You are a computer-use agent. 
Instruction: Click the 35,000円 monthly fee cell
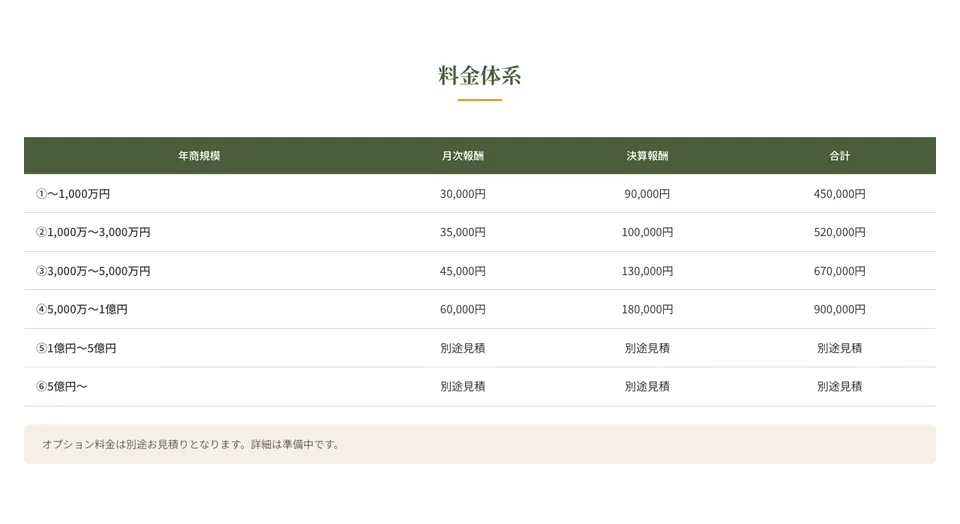pyautogui.click(x=463, y=233)
